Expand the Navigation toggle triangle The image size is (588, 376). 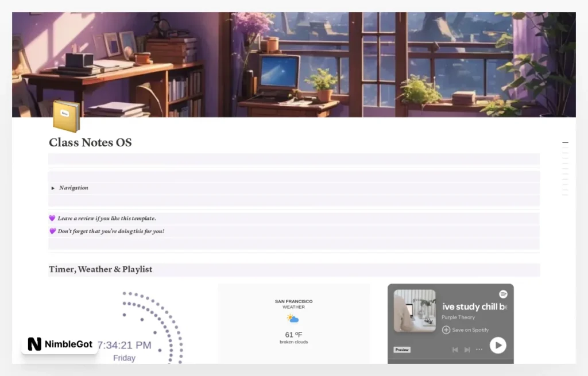tap(53, 188)
